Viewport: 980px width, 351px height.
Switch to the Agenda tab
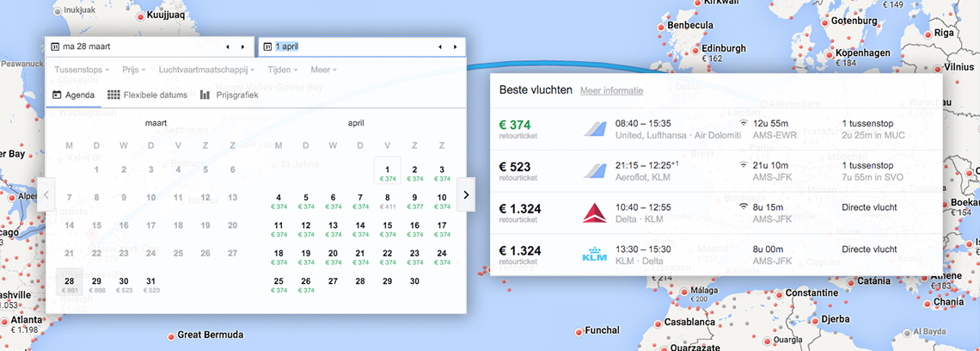click(73, 95)
